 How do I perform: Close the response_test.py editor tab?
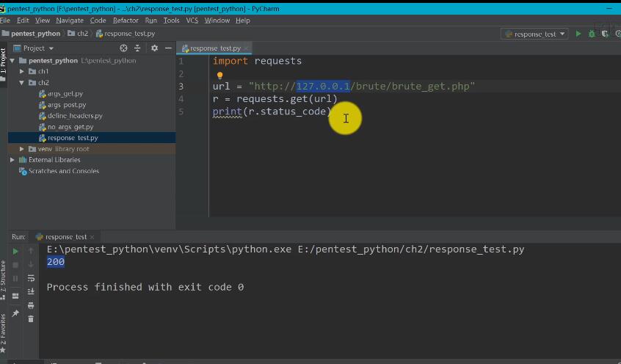click(x=247, y=48)
